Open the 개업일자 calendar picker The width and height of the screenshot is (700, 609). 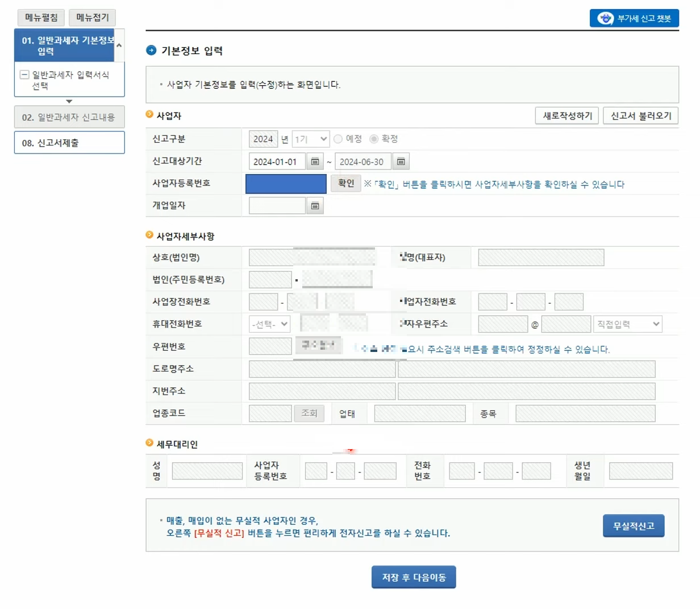tap(316, 205)
